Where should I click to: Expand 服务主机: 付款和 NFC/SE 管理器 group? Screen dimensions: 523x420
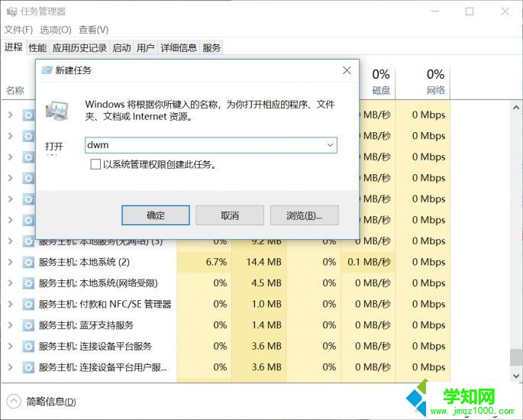[11, 304]
